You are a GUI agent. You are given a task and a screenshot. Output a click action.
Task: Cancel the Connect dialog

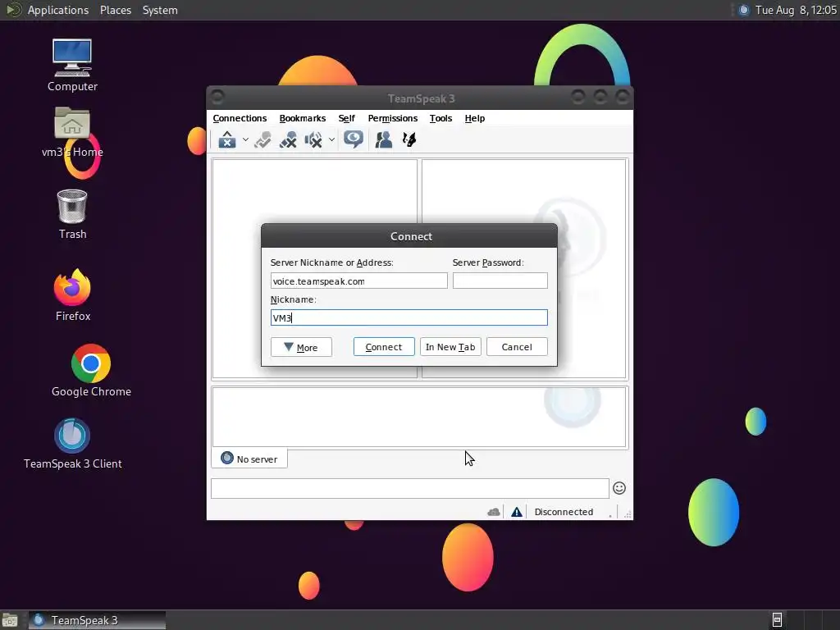[517, 347]
